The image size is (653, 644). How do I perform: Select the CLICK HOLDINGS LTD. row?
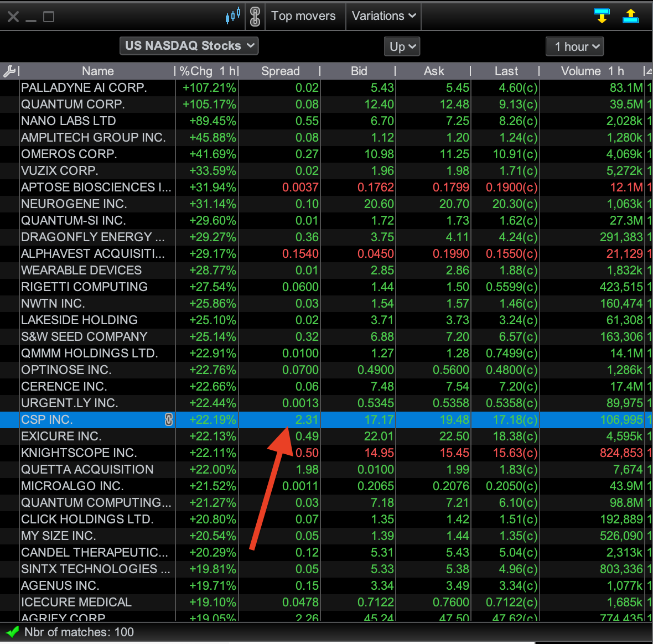(x=326, y=520)
